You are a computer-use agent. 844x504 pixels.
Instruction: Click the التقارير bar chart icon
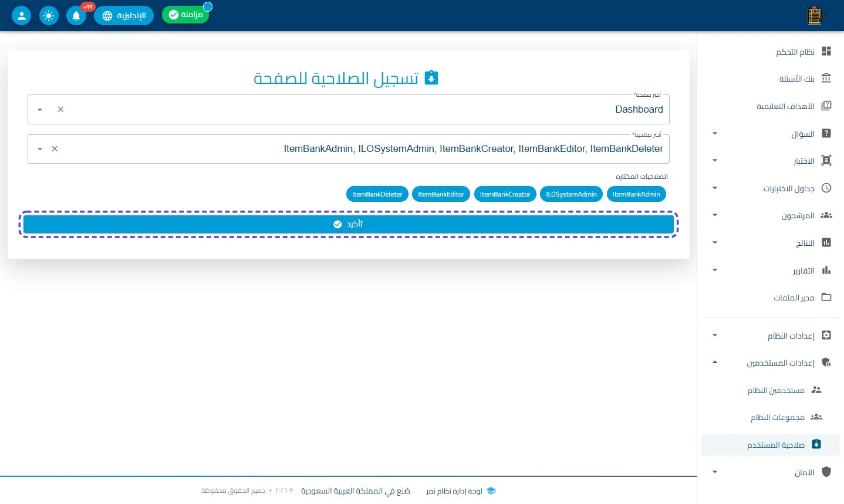click(826, 270)
